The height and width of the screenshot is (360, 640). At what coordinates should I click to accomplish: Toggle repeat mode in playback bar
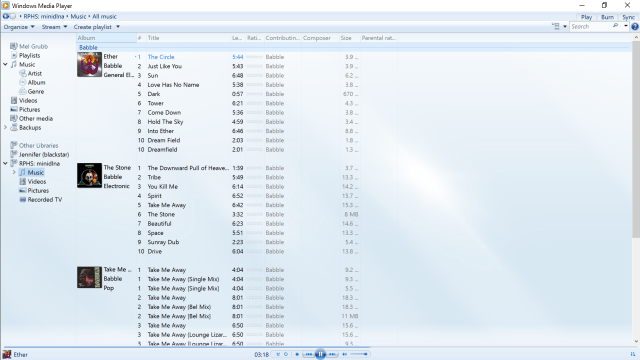286,354
